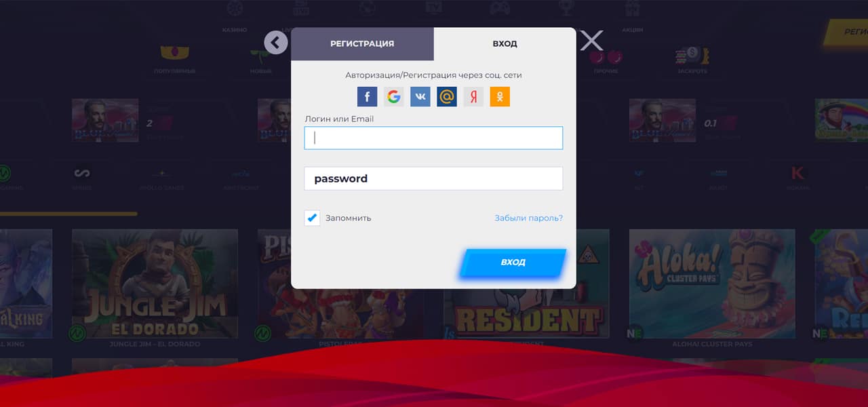Close the login dialog with the X

point(591,41)
